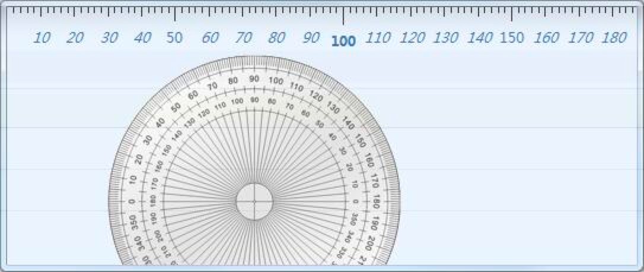Click the ruler label 50
644x272 pixels.
click(x=174, y=38)
